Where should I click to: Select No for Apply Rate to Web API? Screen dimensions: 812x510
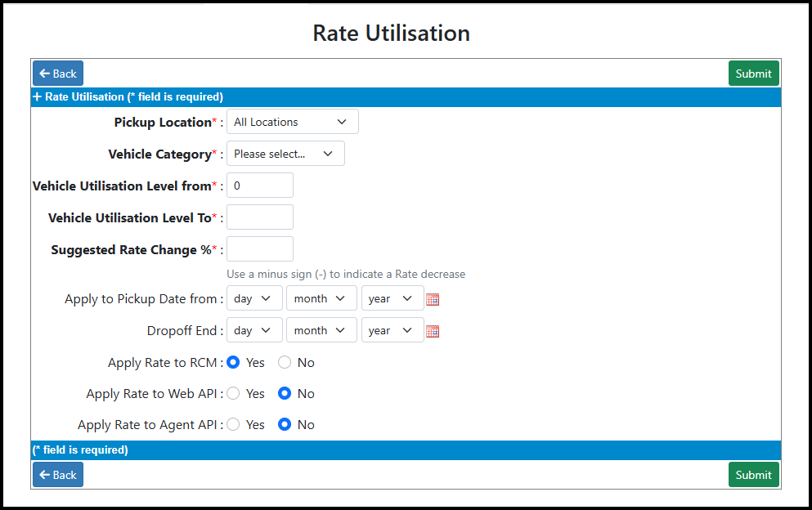tap(285, 393)
